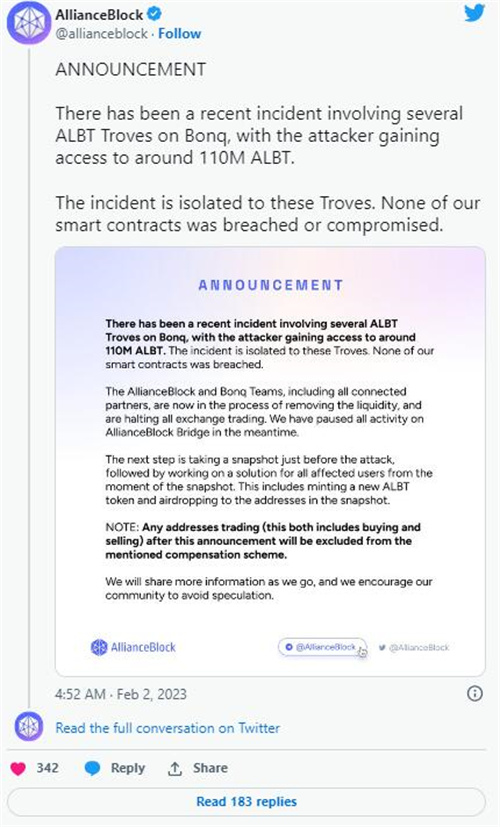The image size is (500, 827).
Task: Open the AllianceBlock display name
Action: pos(99,14)
